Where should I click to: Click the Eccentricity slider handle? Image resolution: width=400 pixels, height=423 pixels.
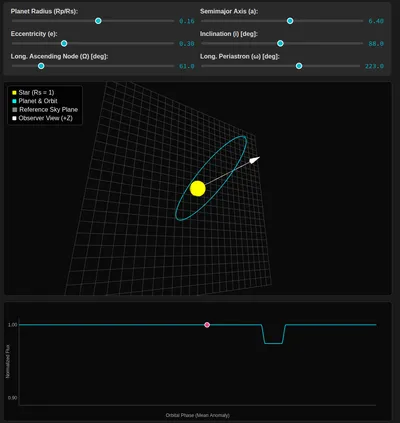(64, 43)
